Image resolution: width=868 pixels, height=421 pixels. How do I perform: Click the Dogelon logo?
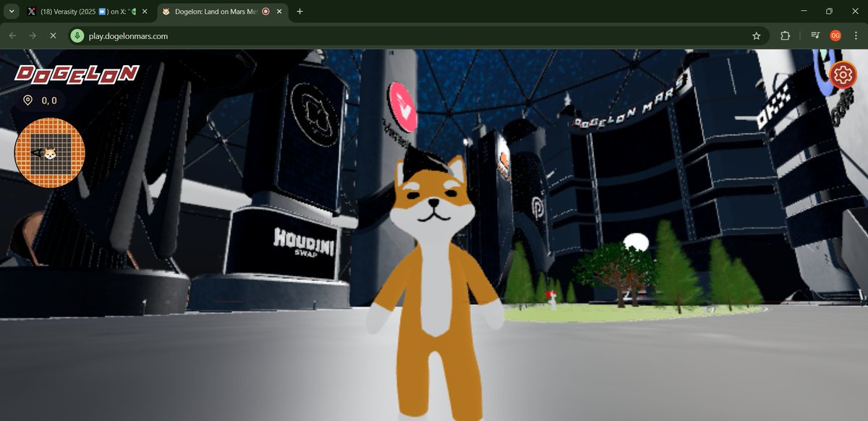click(77, 74)
